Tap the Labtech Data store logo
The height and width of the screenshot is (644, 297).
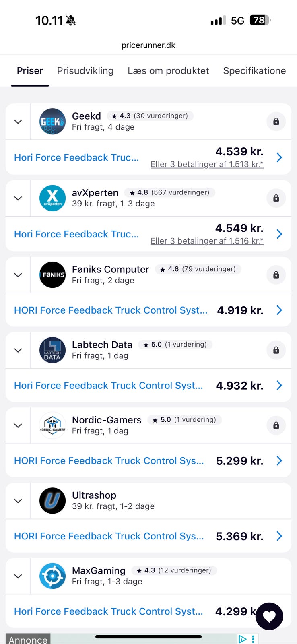(x=52, y=350)
